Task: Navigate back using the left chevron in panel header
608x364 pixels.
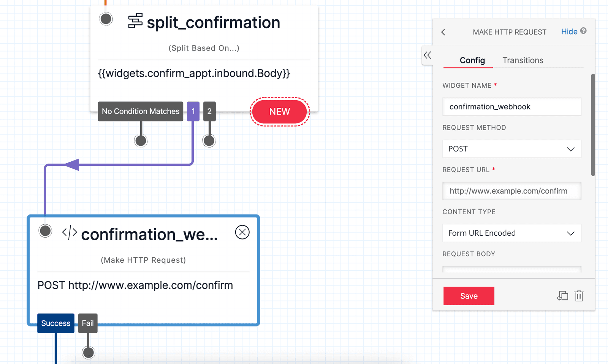Action: (x=443, y=32)
